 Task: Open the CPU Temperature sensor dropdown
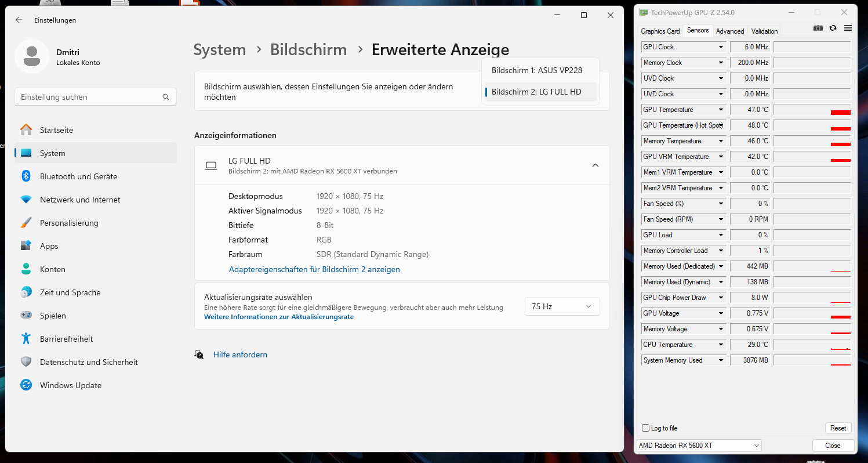[x=721, y=345]
